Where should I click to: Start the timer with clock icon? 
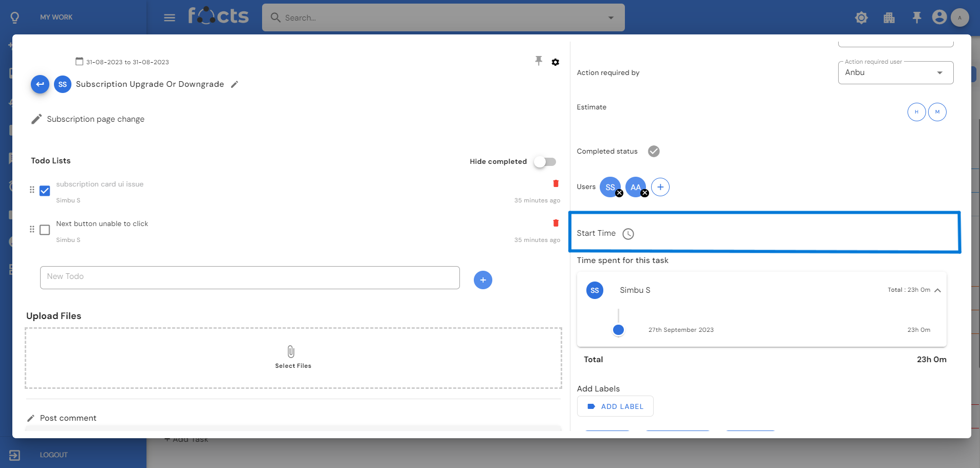[x=628, y=234]
